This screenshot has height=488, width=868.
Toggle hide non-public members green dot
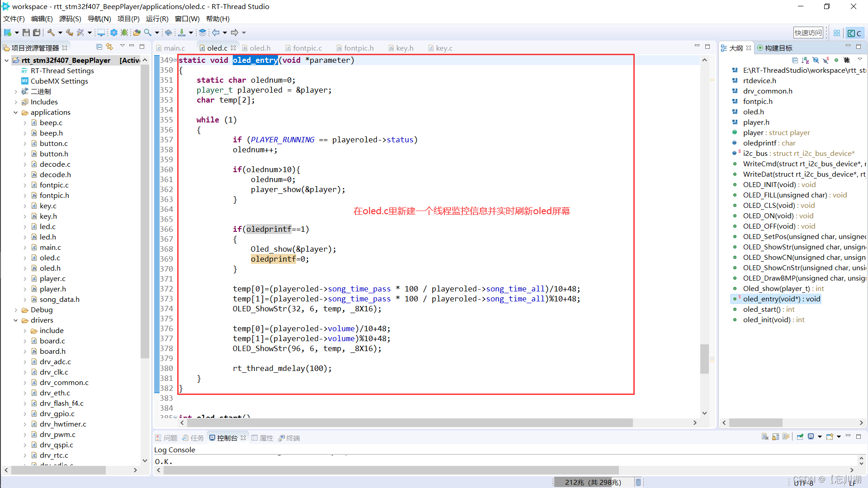pyautogui.click(x=836, y=60)
